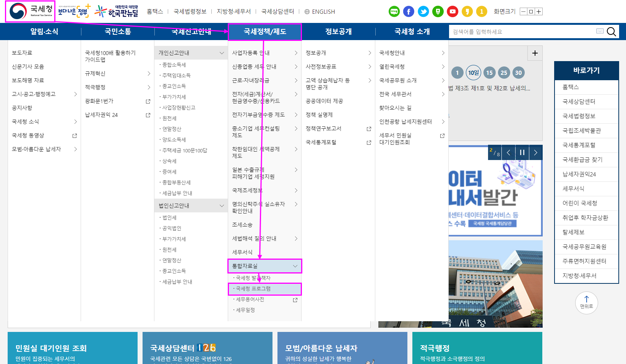Click the external-link icon beside 국세통계포털 in menu

coord(369,142)
